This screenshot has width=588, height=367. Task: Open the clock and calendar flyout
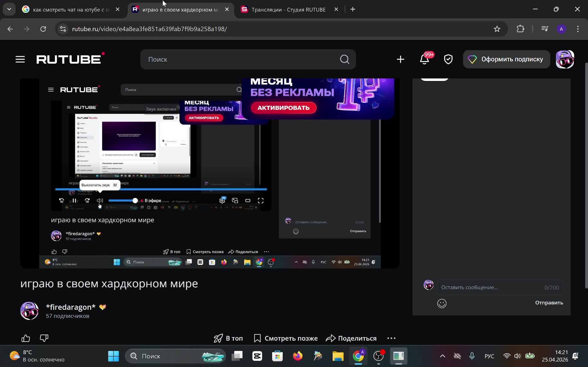click(x=555, y=356)
